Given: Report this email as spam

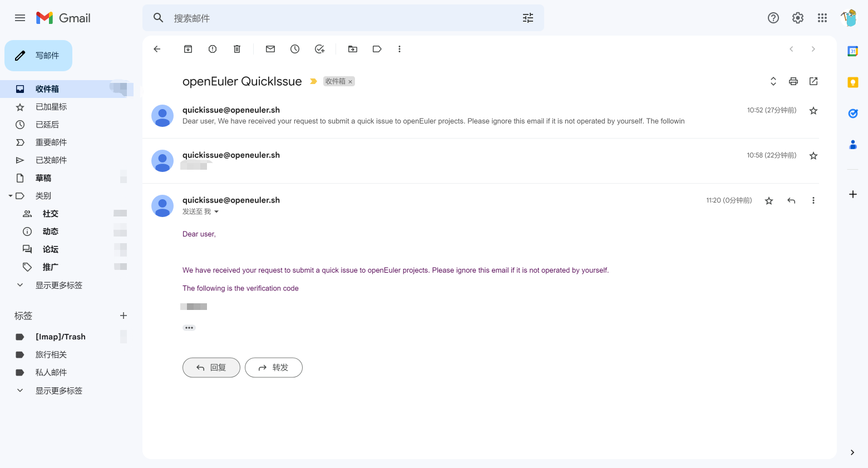Looking at the screenshot, I should (x=213, y=49).
